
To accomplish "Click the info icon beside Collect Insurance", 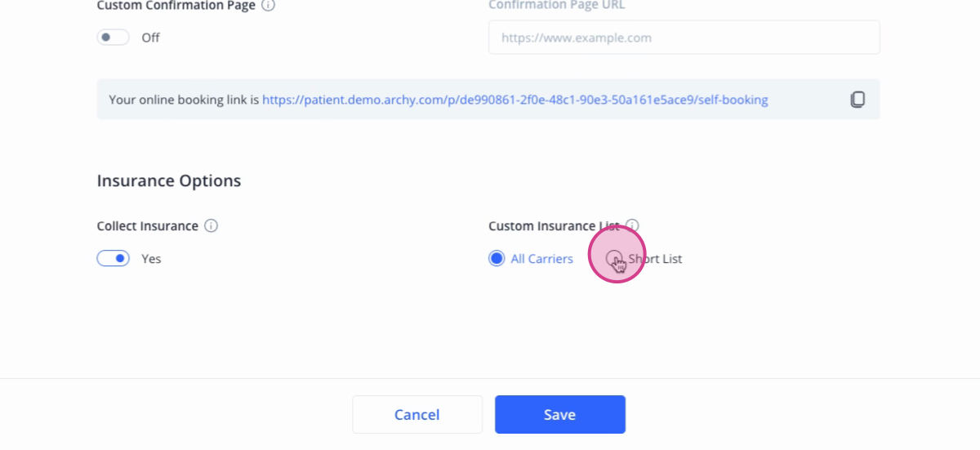I will point(211,226).
